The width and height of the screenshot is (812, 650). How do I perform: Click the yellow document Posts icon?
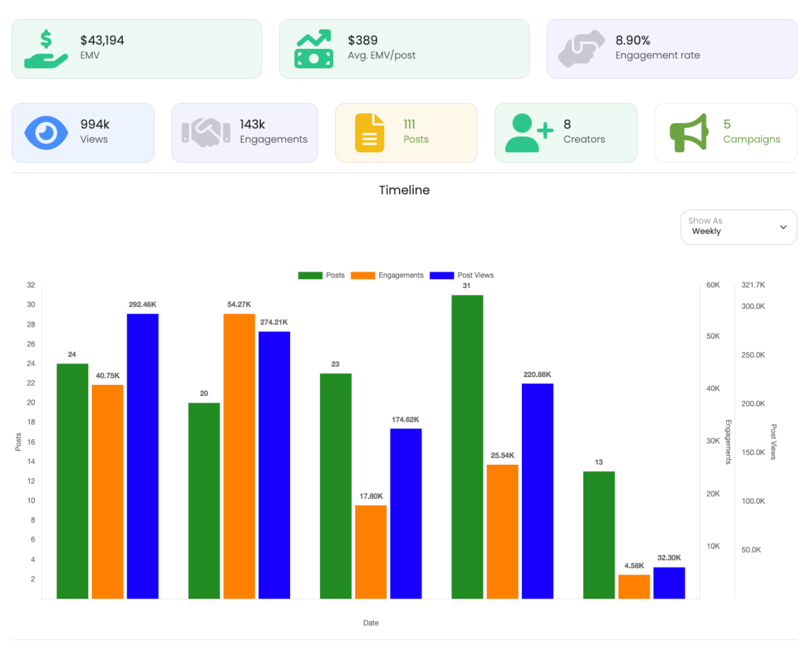click(x=369, y=133)
